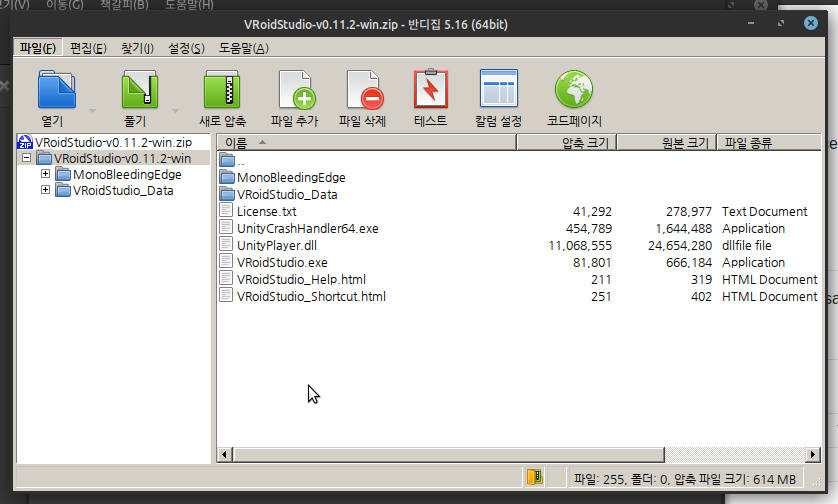This screenshot has height=504, width=838.
Task: Open the 설정(S) menu
Action: point(186,48)
